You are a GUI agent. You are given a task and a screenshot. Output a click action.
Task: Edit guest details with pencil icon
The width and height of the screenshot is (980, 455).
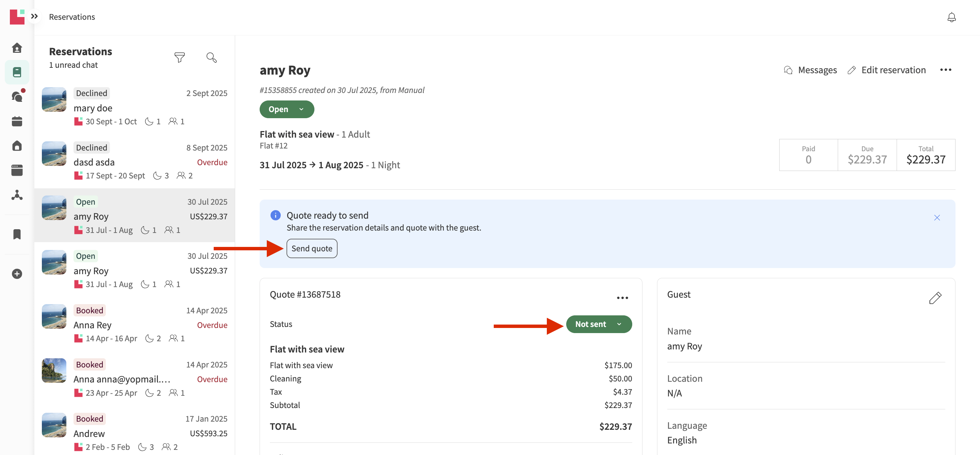click(x=935, y=298)
